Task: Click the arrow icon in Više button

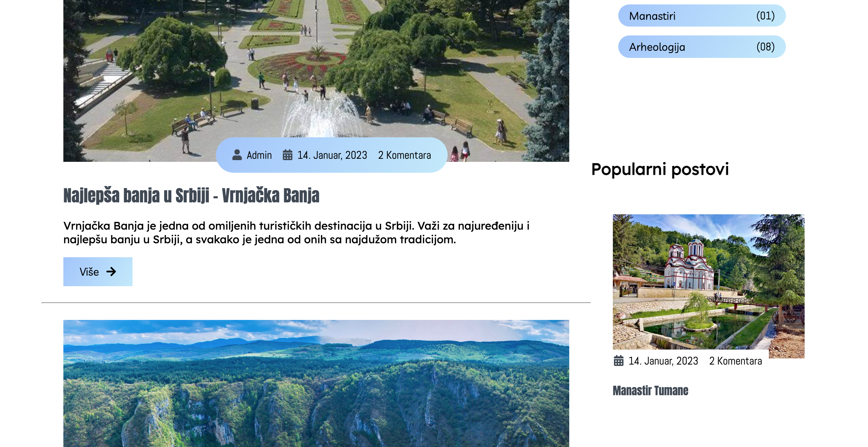Action: 111,272
